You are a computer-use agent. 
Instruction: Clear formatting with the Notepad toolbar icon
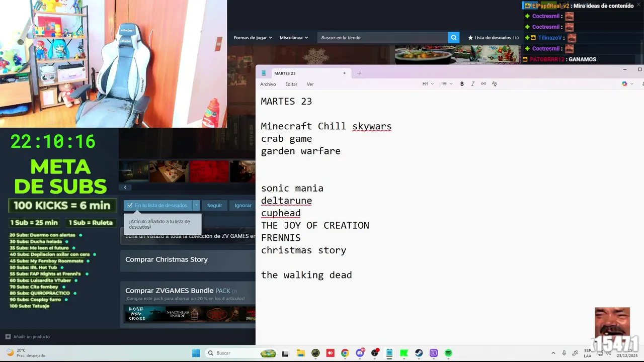coord(495,84)
